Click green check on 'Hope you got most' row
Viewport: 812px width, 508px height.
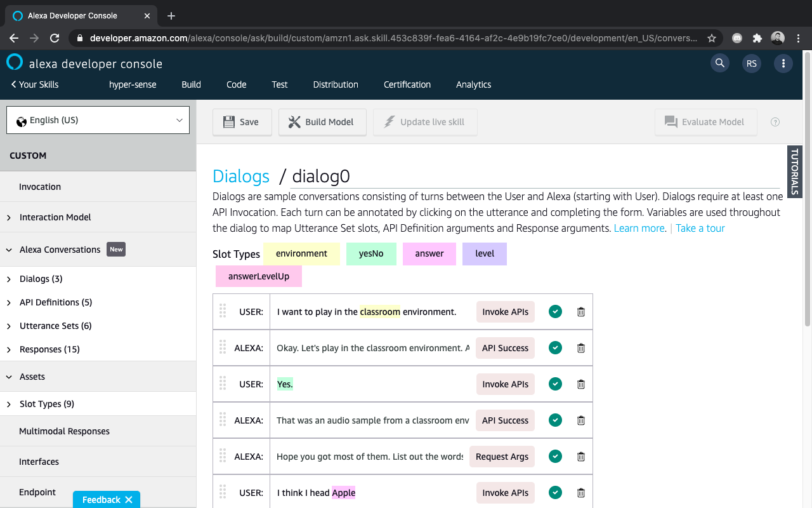(x=555, y=457)
